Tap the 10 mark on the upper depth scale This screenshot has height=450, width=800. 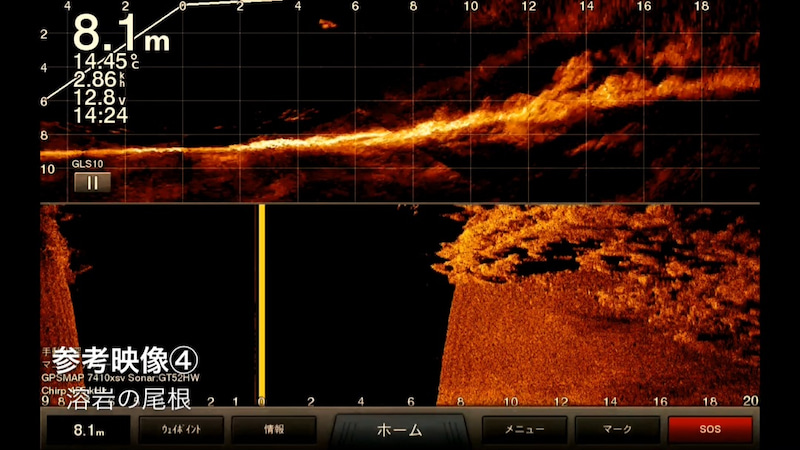click(46, 169)
